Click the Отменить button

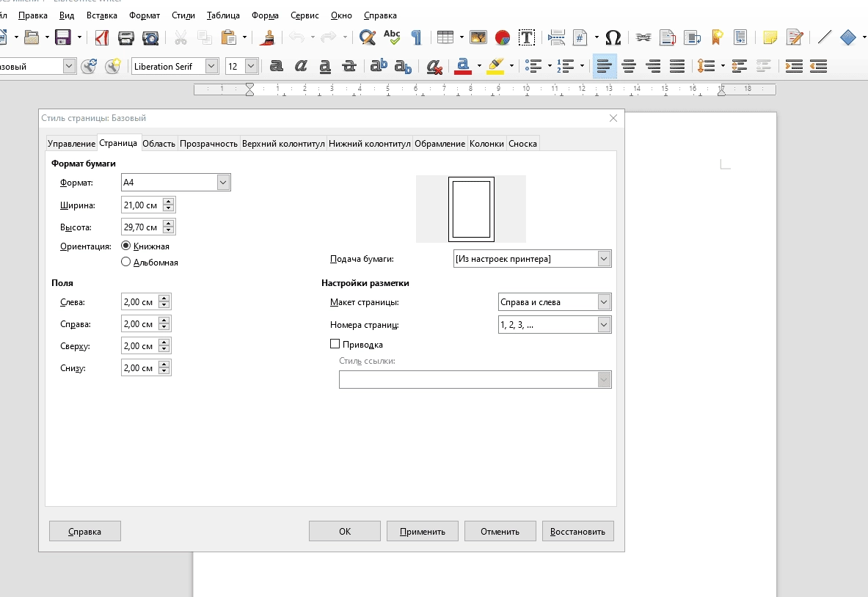pos(500,531)
